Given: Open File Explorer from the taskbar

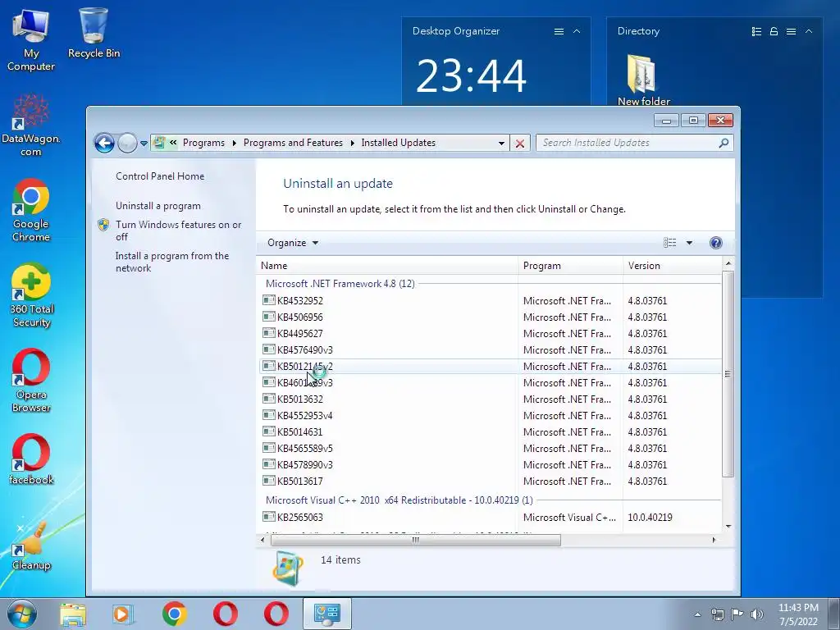Looking at the screenshot, I should point(73,614).
